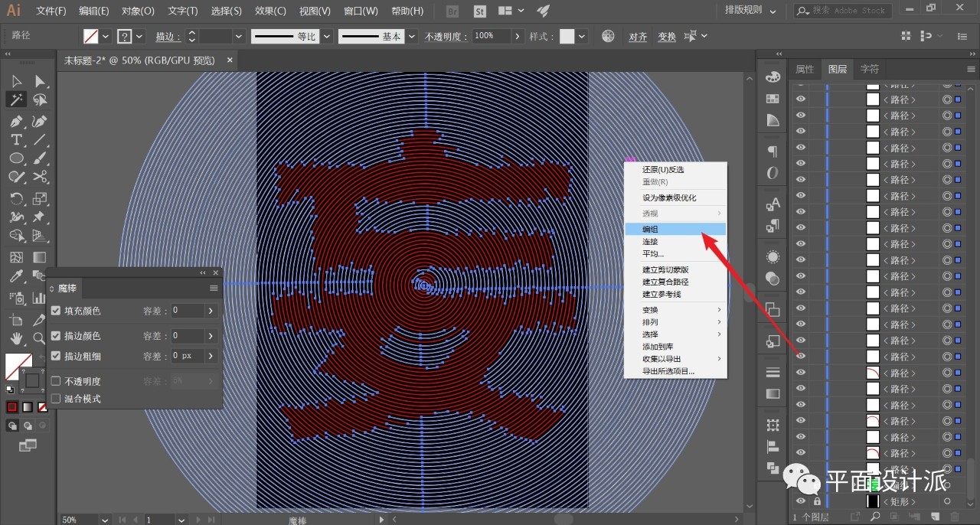Choose 编组 in the context menu

[675, 229]
